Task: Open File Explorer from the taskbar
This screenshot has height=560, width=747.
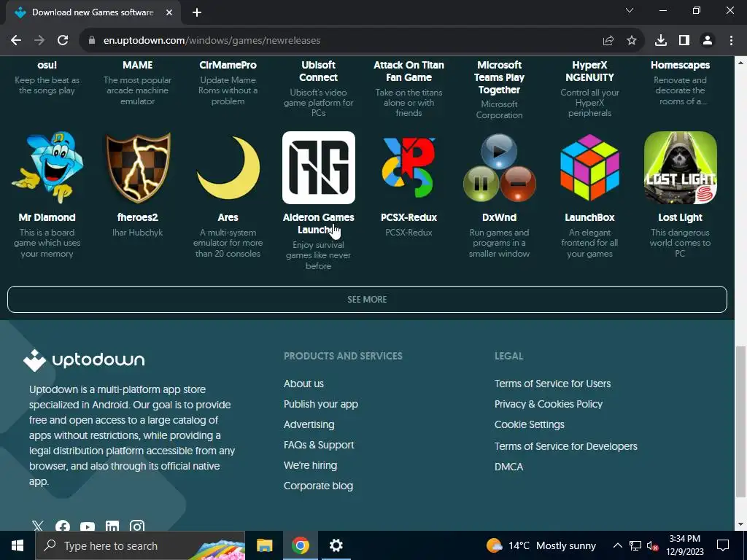Action: (264, 545)
